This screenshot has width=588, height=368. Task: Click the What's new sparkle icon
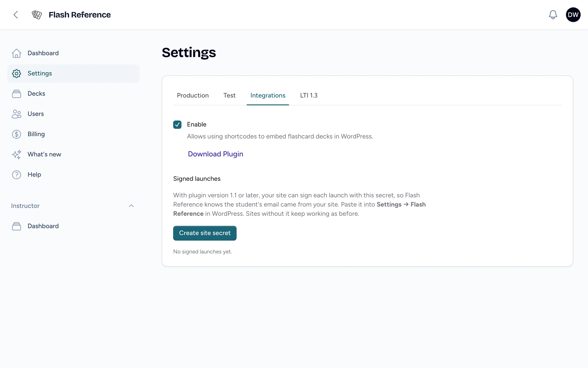pyautogui.click(x=17, y=154)
